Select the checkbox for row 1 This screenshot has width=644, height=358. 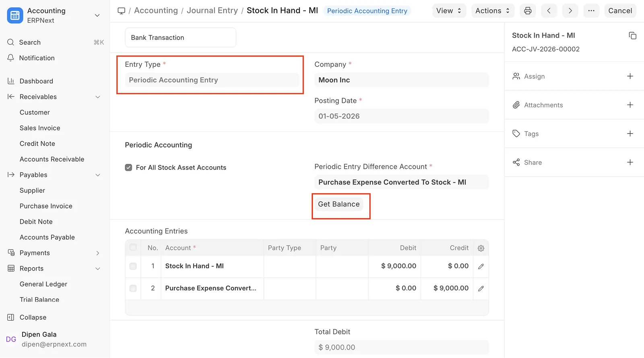coord(133,266)
